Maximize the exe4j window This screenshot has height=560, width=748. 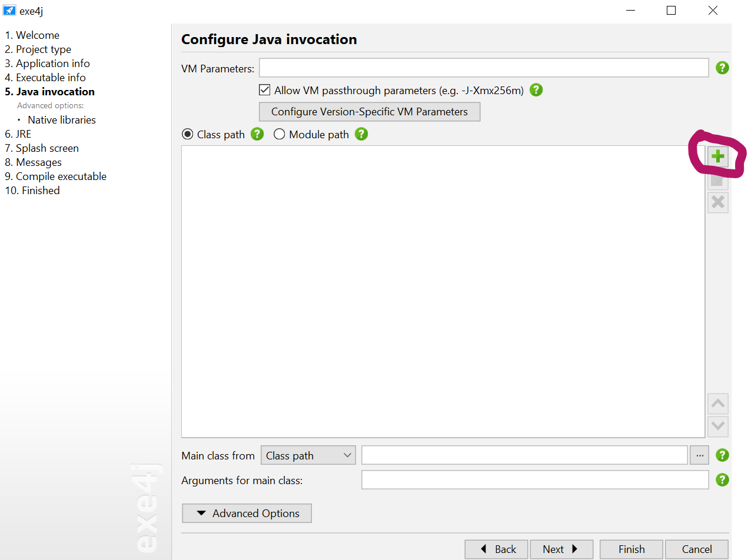pos(671,10)
